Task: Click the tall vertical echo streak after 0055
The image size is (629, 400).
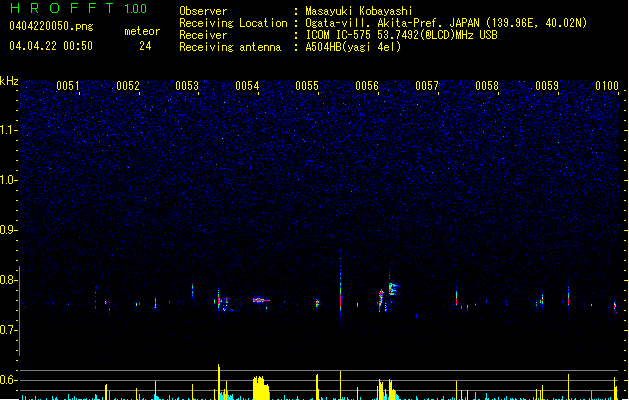Action: click(x=341, y=285)
